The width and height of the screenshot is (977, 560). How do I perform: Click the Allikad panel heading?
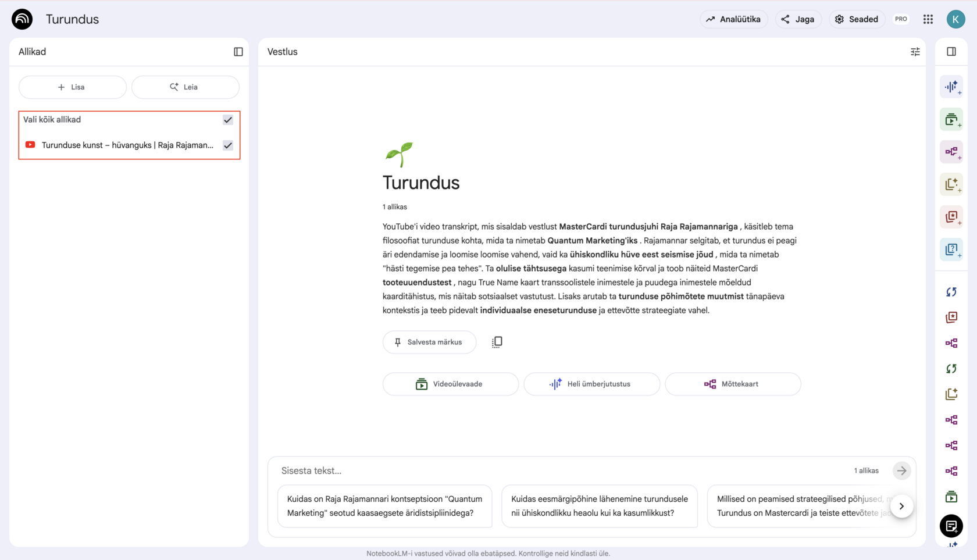32,52
